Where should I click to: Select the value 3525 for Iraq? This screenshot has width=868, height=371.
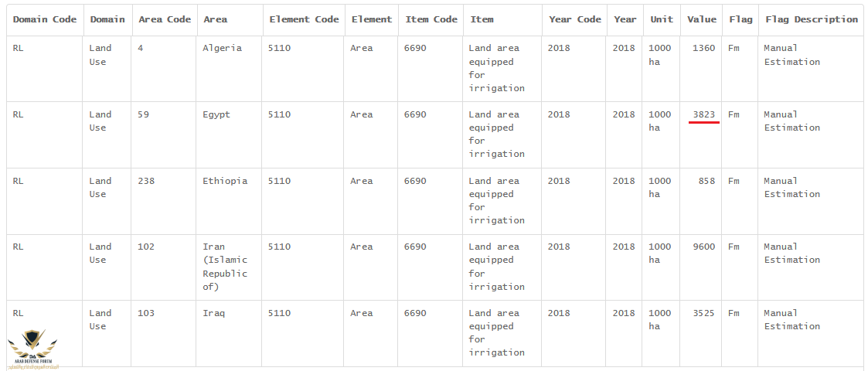tap(703, 313)
